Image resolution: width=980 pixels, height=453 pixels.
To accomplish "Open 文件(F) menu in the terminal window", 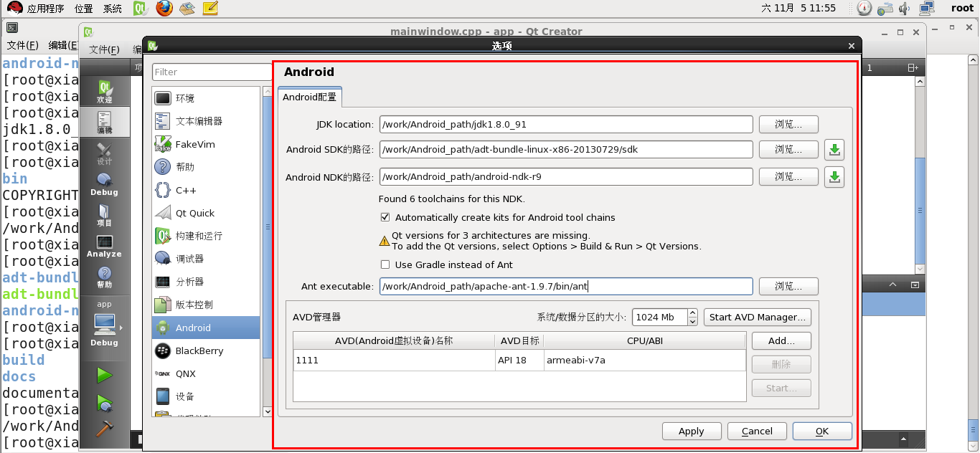I will click(x=23, y=45).
